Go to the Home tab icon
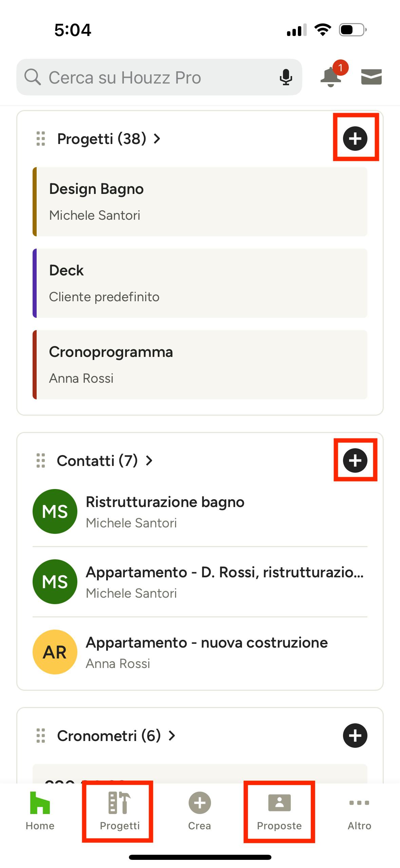The image size is (400, 868). click(40, 803)
